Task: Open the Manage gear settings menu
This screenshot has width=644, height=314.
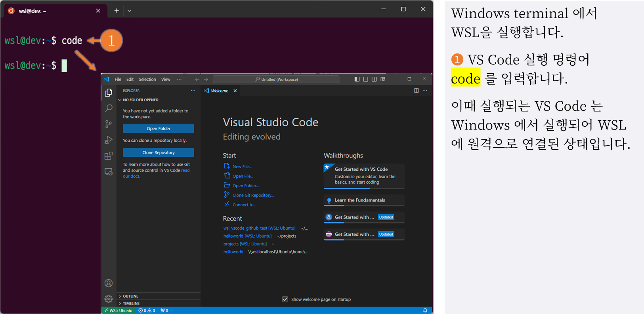Action: pos(109,299)
